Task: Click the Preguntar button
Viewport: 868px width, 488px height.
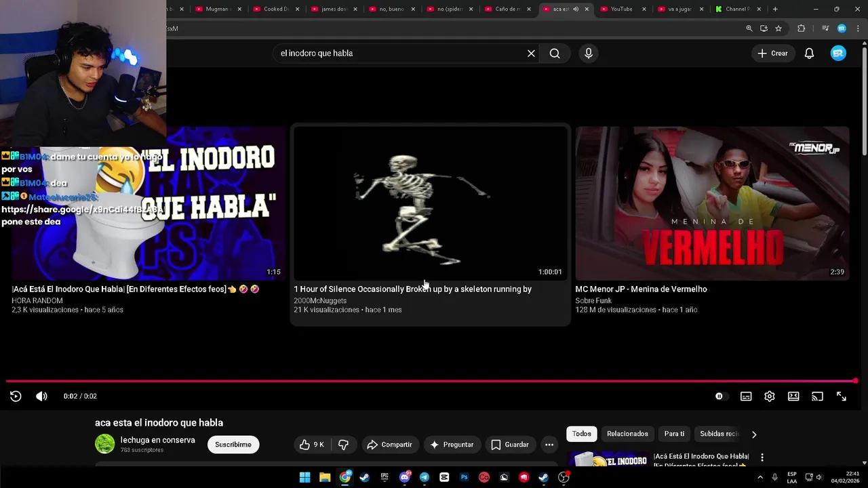Action: coord(451,445)
